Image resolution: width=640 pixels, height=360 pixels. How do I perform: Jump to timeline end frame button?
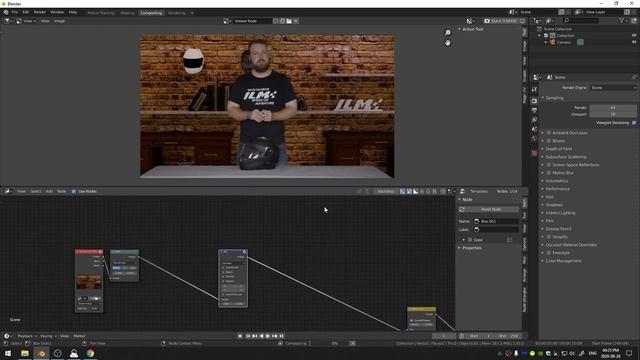[282, 336]
